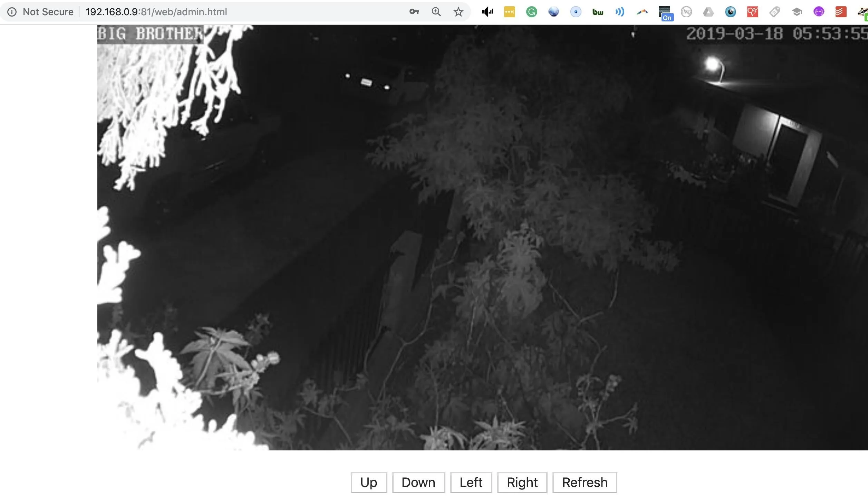Click the blue eyeball extension icon
The image size is (868, 496).
pyautogui.click(x=731, y=12)
